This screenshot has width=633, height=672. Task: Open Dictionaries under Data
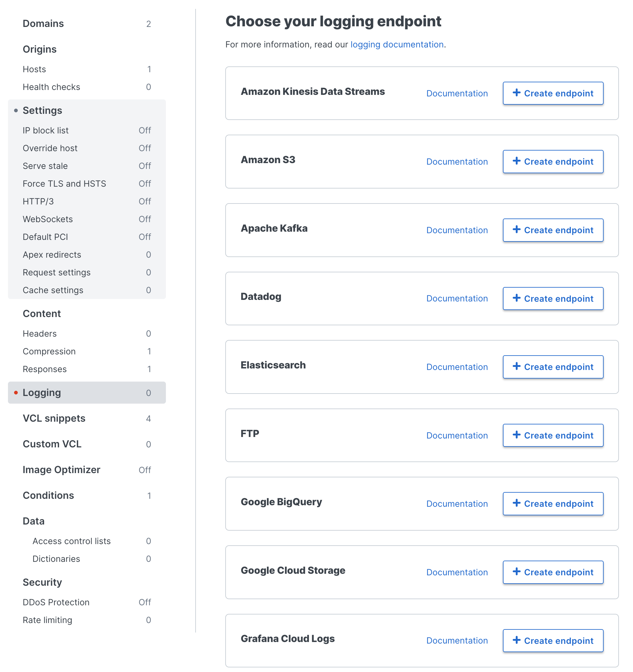(x=56, y=559)
